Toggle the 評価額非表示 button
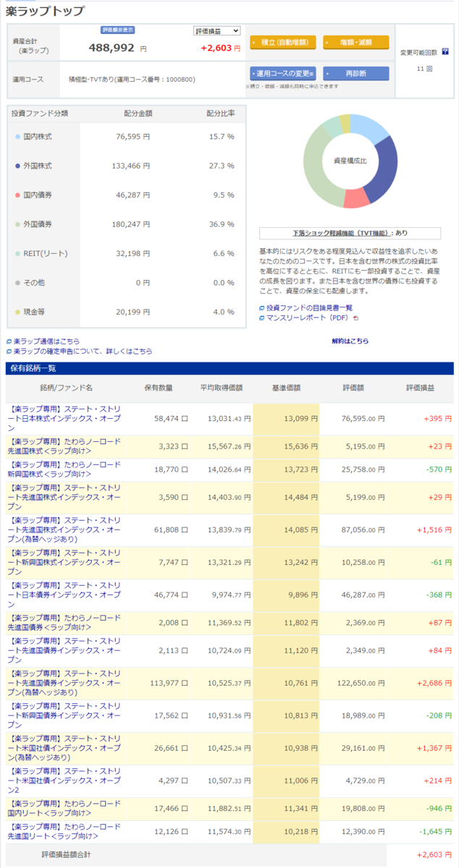The image size is (459, 868). click(x=118, y=30)
